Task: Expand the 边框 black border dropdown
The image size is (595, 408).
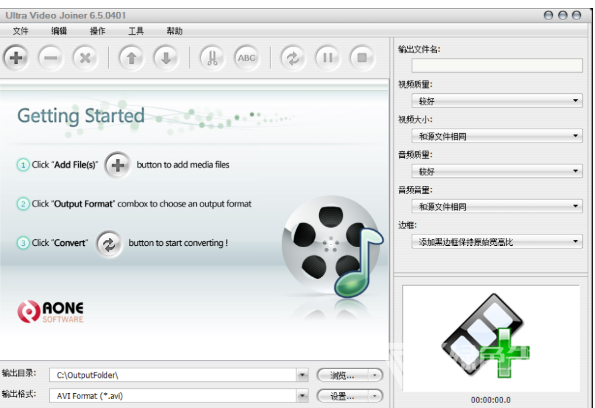Action: point(497,241)
